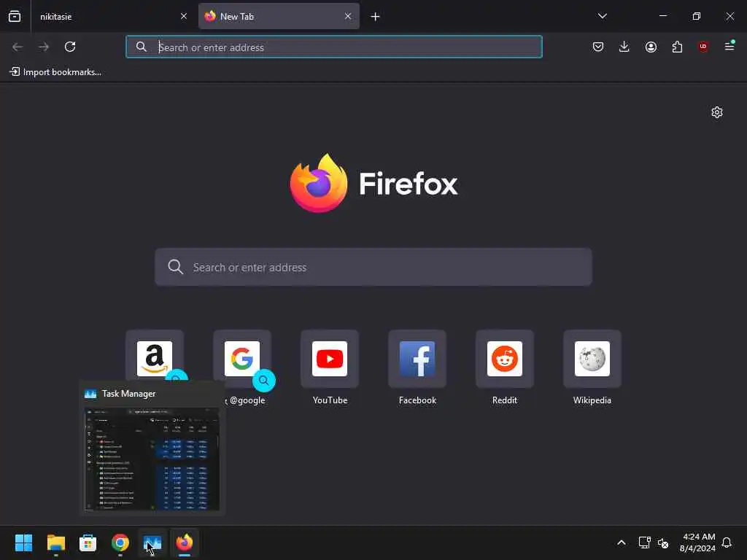Screen dimensions: 747x560
Task: Open Google Chrome from taskbar
Action: click(120, 542)
